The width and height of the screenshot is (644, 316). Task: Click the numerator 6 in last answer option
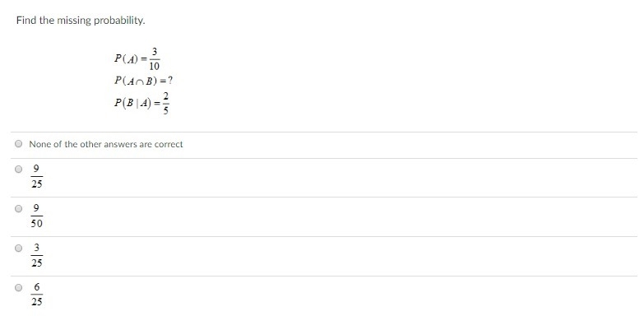point(36,286)
